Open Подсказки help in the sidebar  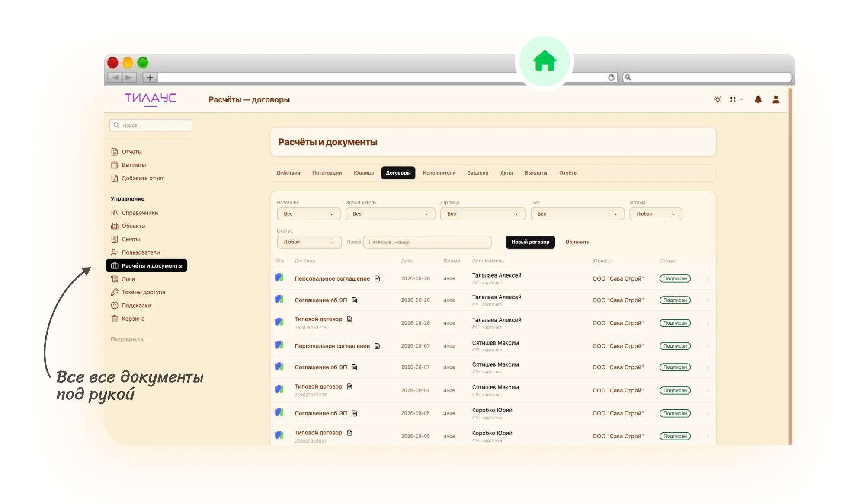click(131, 306)
